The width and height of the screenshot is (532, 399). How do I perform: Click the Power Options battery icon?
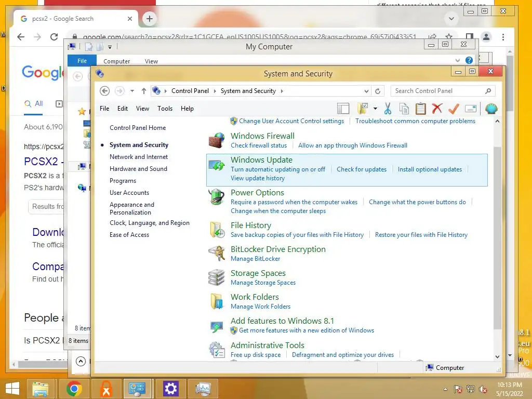coord(217,197)
